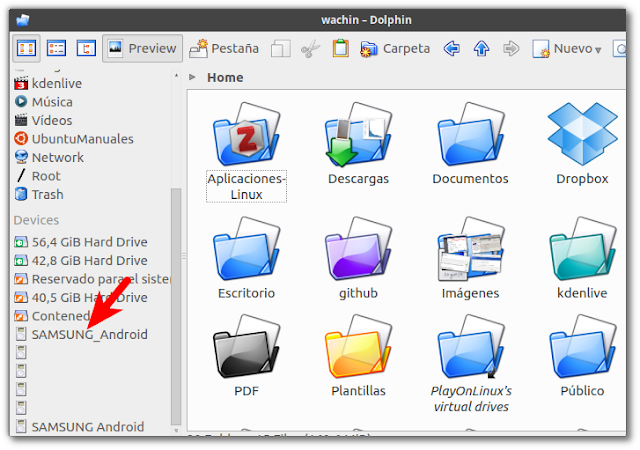The width and height of the screenshot is (640, 450).
Task: Select Plantillas folder
Action: tap(358, 356)
